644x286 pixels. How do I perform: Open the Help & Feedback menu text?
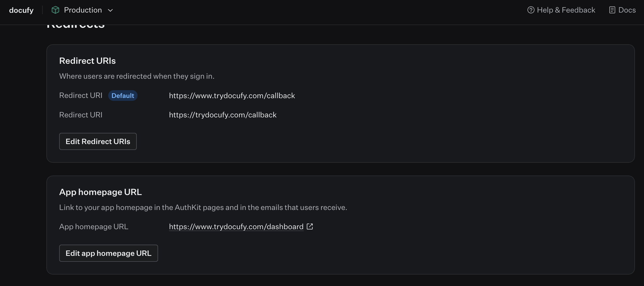(566, 10)
